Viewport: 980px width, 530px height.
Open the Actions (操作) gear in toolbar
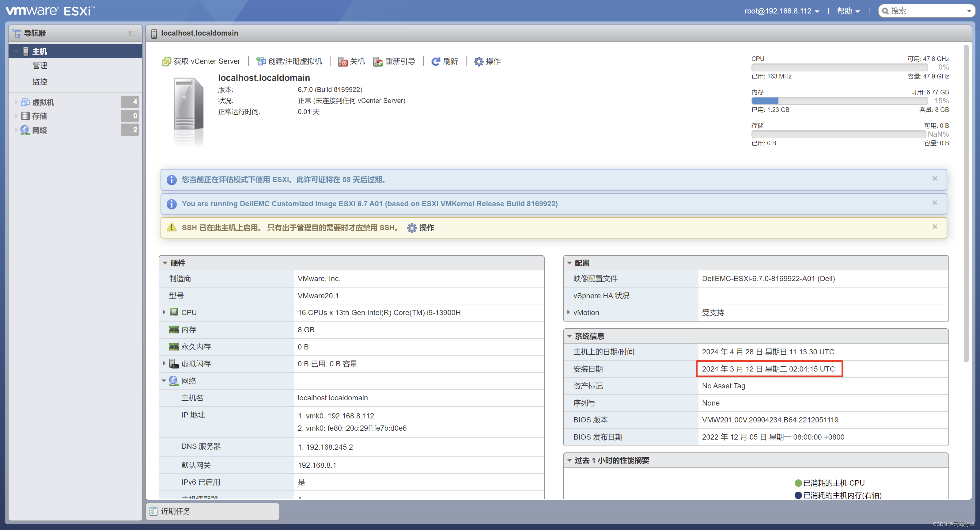pyautogui.click(x=478, y=61)
